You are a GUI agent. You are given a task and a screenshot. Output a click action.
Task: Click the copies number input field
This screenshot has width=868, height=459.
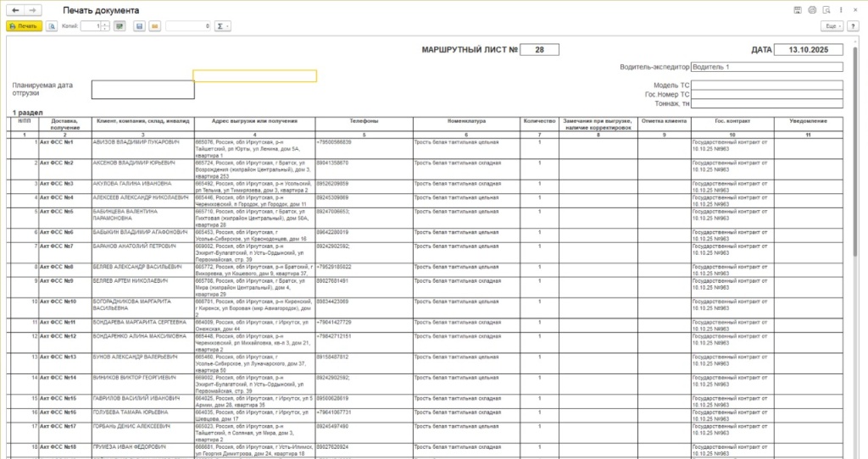click(x=90, y=26)
